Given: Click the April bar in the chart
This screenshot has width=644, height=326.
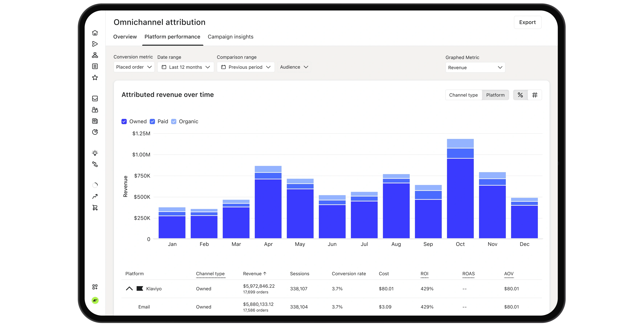Looking at the screenshot, I should (x=268, y=202).
